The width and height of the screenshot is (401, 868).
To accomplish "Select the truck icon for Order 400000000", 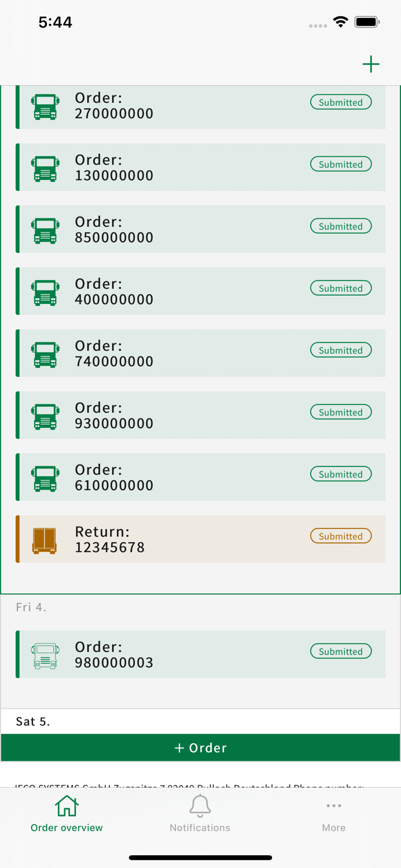I will click(x=46, y=292).
